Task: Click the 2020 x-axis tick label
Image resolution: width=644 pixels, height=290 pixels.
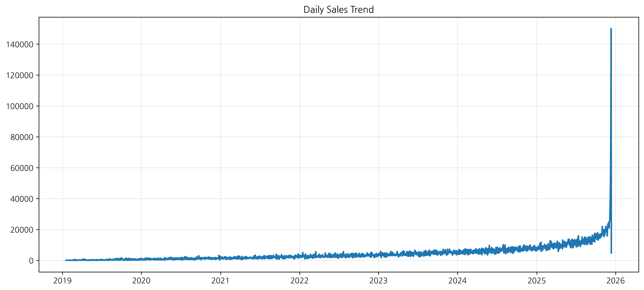Action: [141, 281]
